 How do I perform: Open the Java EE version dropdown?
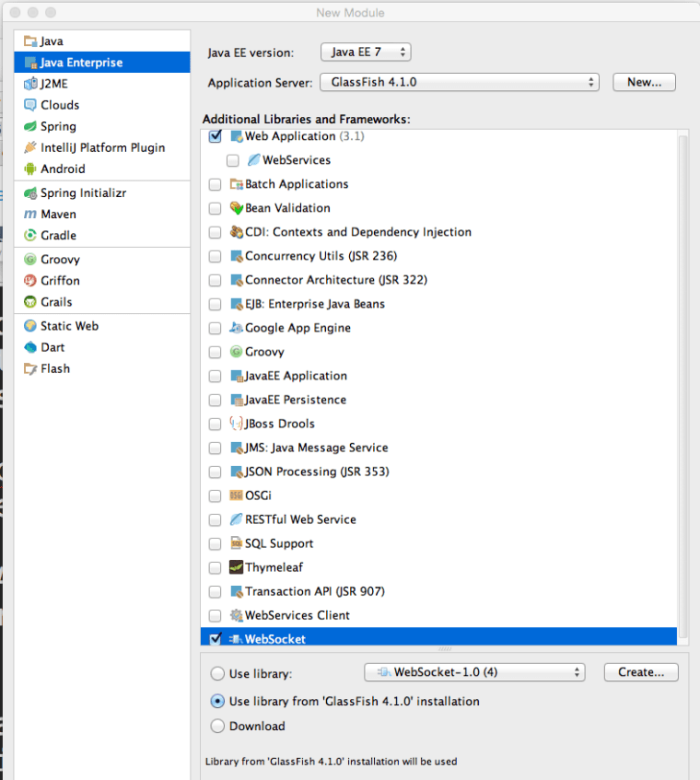pos(366,52)
